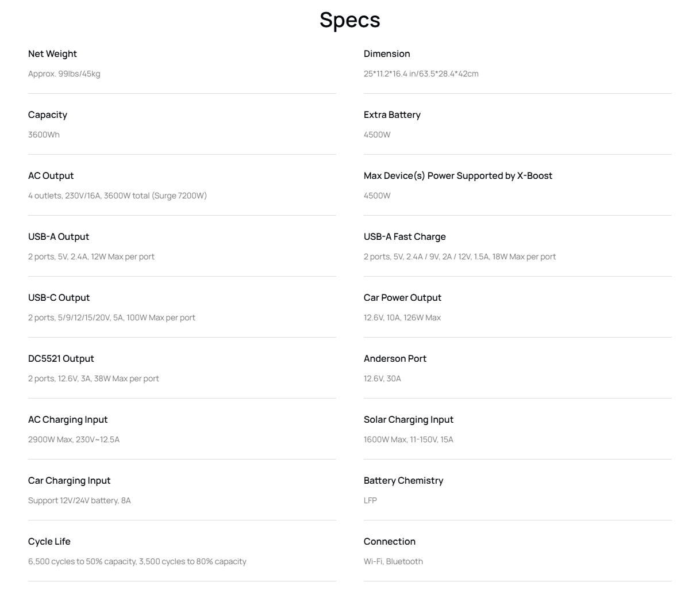This screenshot has width=700, height=597.
Task: Click the 3600Wh capacity value
Action: coord(44,135)
